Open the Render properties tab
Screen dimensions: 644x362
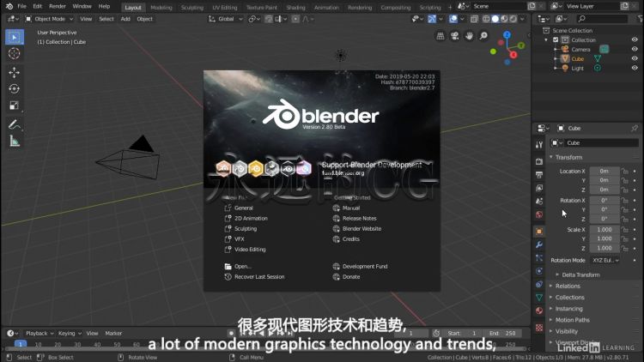pos(539,162)
